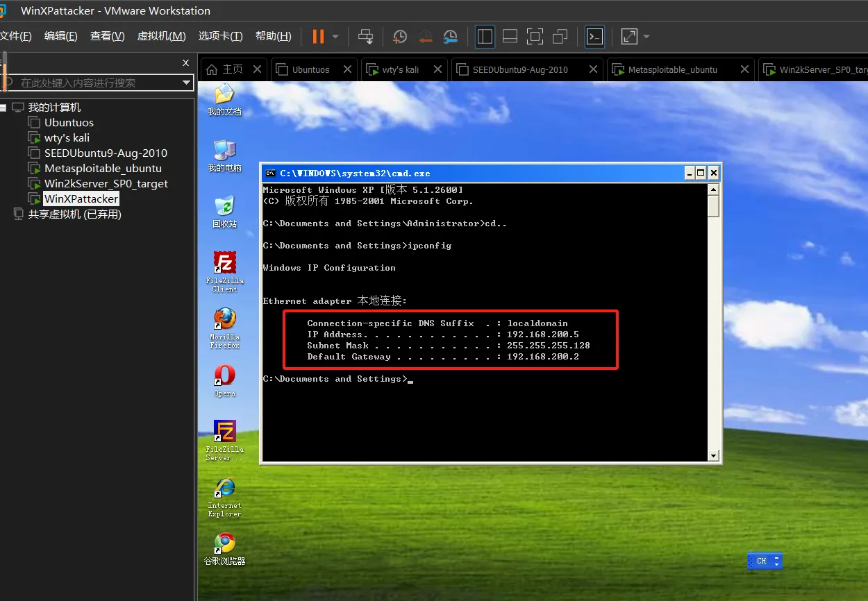Pause the virtual machine

coord(318,37)
